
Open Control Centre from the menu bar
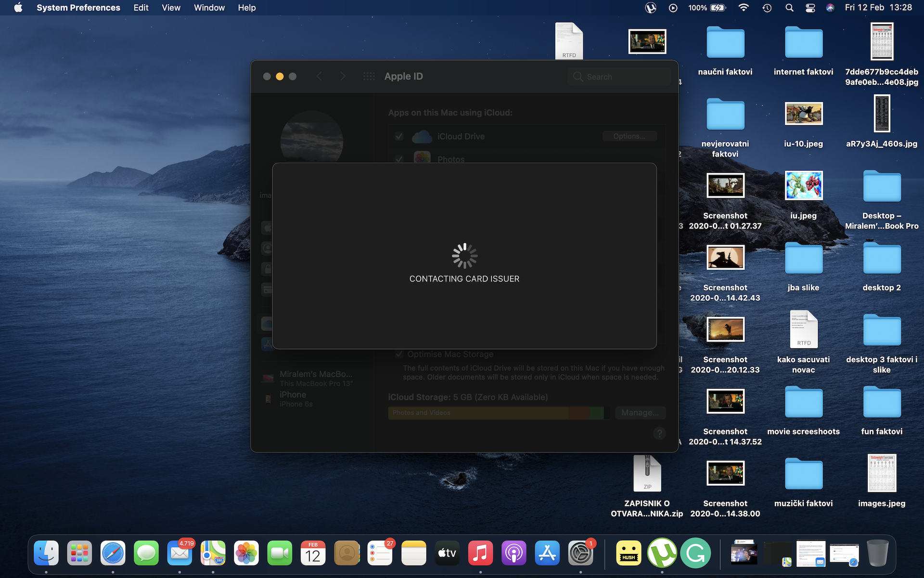810,8
